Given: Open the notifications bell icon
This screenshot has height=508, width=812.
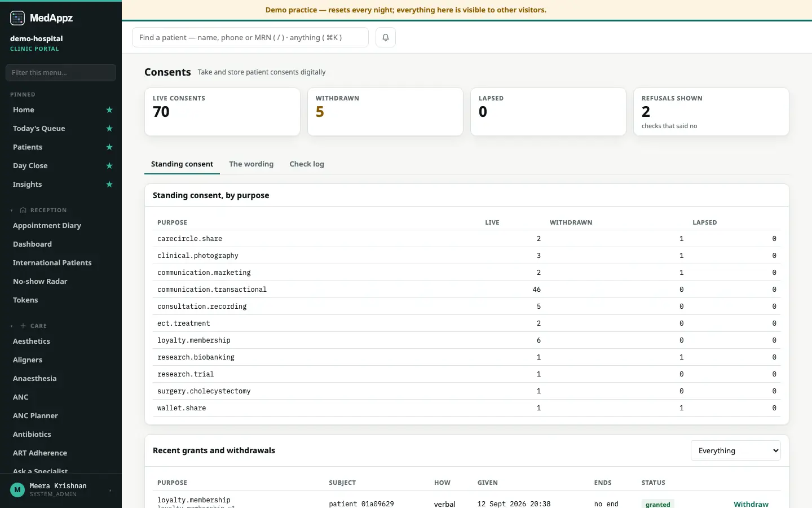Looking at the screenshot, I should tap(386, 37).
